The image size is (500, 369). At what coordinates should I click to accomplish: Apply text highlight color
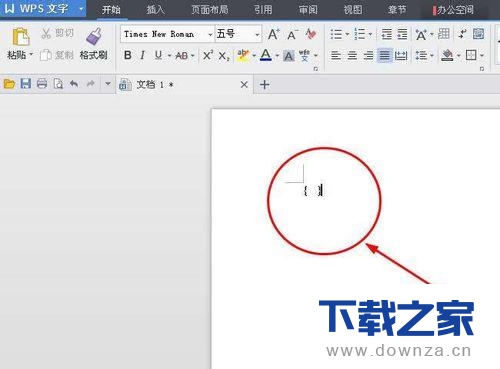[243, 55]
